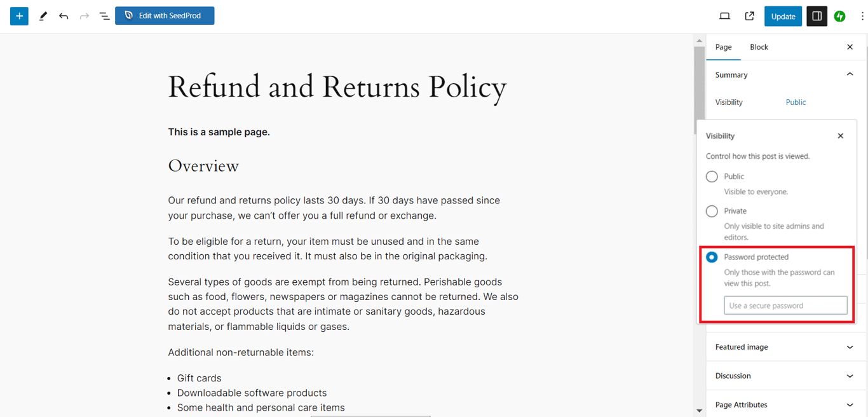
Task: Select the Tools pencil icon in the toolbar
Action: click(x=43, y=15)
